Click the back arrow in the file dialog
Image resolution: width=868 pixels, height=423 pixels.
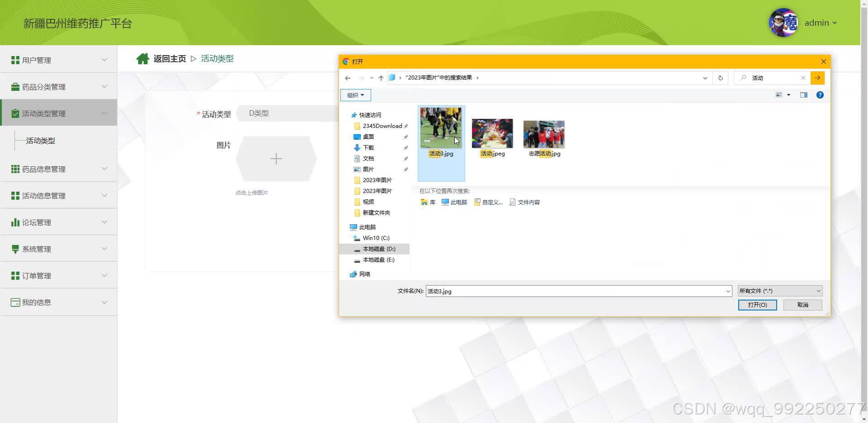[x=348, y=78]
